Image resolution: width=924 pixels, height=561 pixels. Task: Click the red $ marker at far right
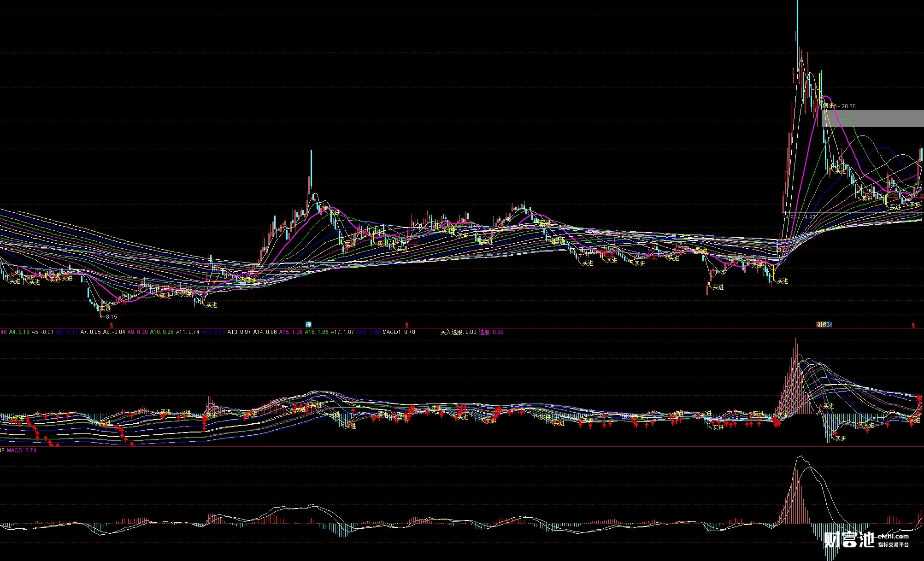pos(913,325)
